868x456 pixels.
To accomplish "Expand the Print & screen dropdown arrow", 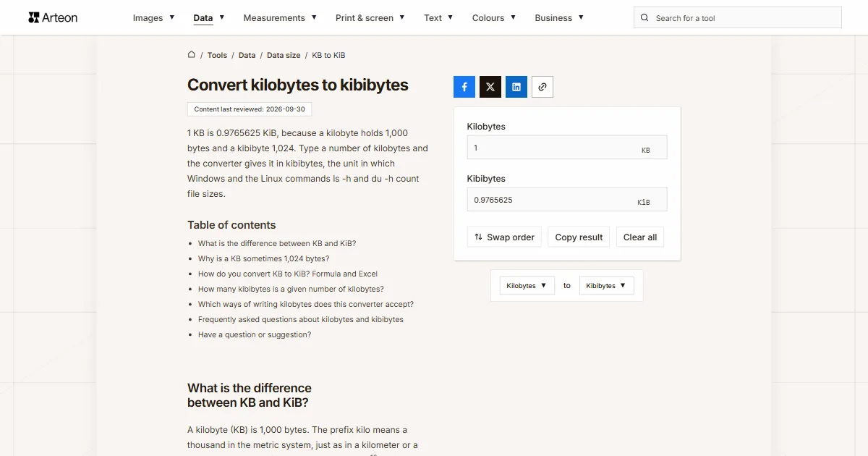I will coord(402,17).
